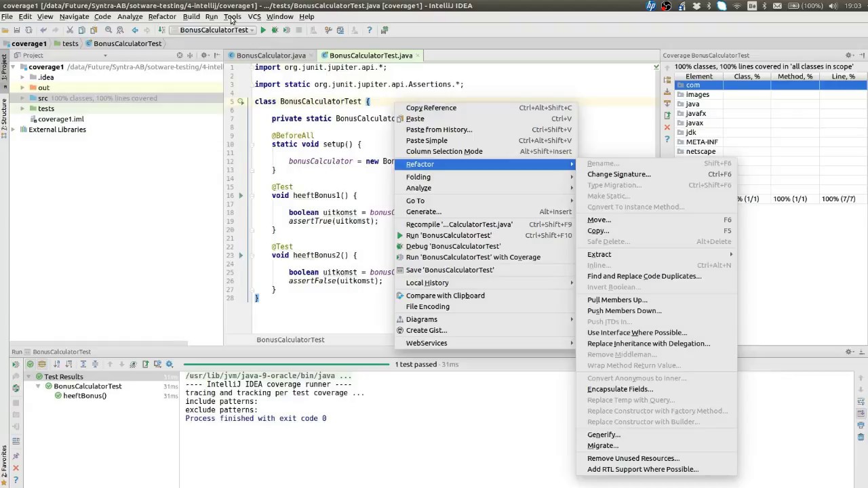Click the gutter run arrow beside heeftBonus1
This screenshot has height=488, width=868.
(x=241, y=195)
